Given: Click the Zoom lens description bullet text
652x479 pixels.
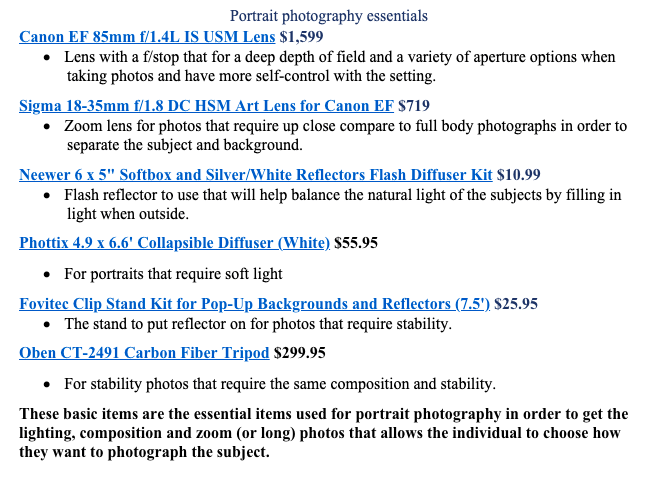Looking at the screenshot, I should 346,136.
